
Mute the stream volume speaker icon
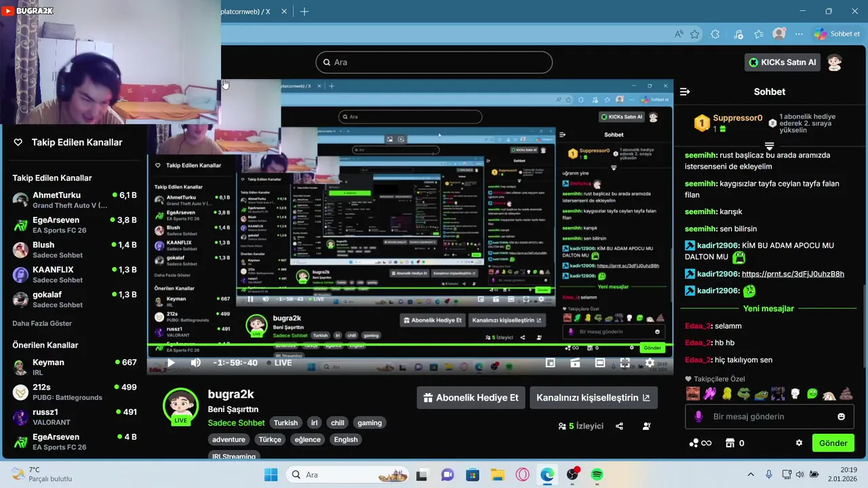click(195, 363)
